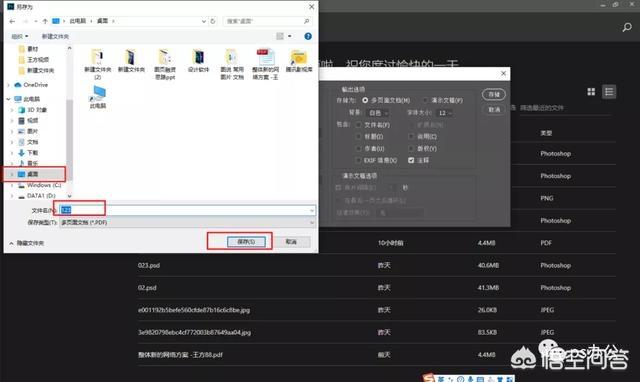640x382 pixels.
Task: Select the 新建文件夹 (2) folder icon
Action: [98, 64]
